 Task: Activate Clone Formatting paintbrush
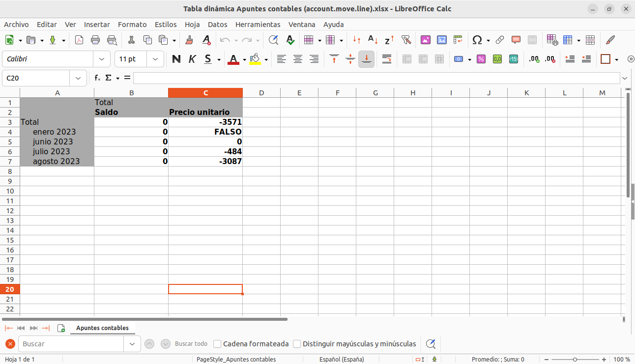[189, 40]
